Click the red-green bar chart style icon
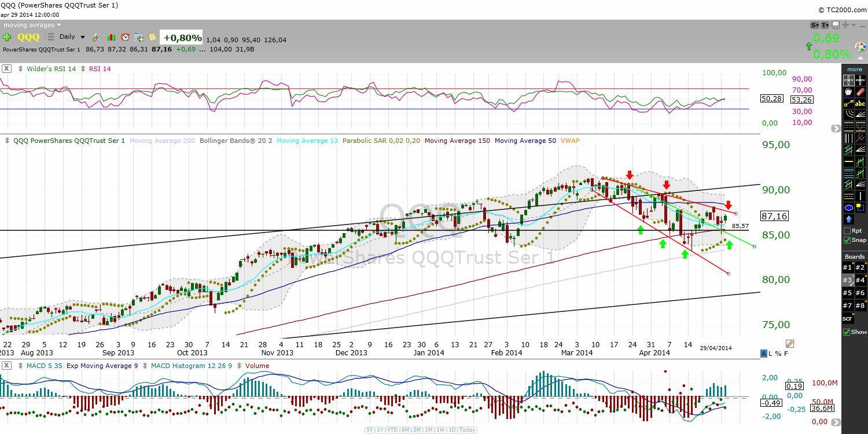The image size is (868, 434). (x=111, y=37)
